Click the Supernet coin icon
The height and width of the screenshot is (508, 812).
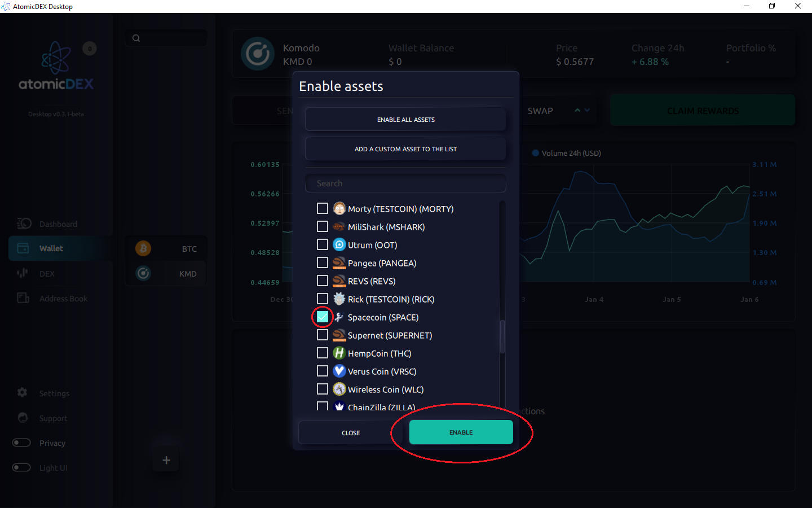click(339, 335)
